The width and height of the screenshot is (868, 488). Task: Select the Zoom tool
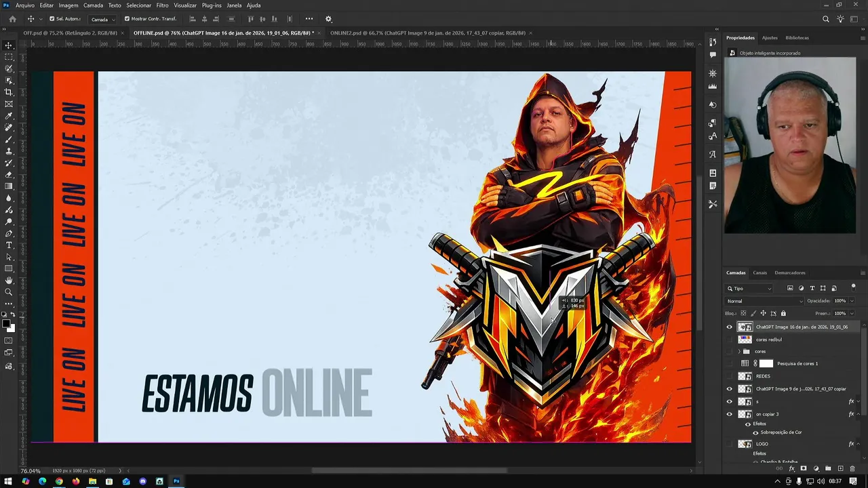tap(9, 292)
